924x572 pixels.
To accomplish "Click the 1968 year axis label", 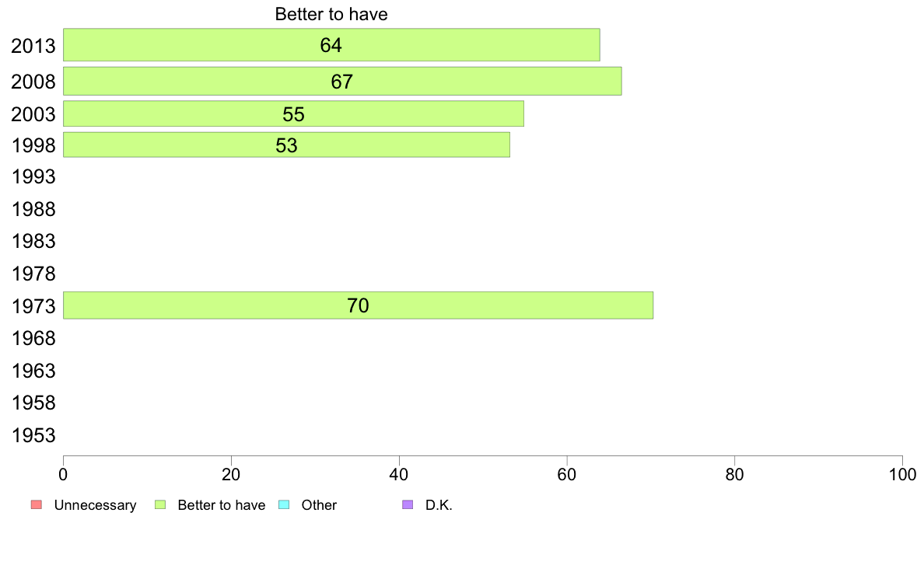I will tap(33, 338).
